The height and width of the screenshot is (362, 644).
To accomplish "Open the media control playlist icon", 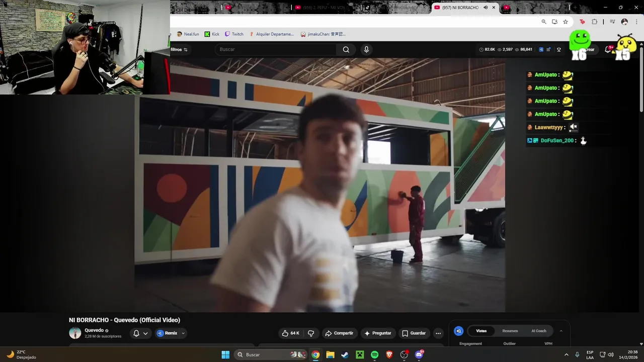I will pos(612,22).
